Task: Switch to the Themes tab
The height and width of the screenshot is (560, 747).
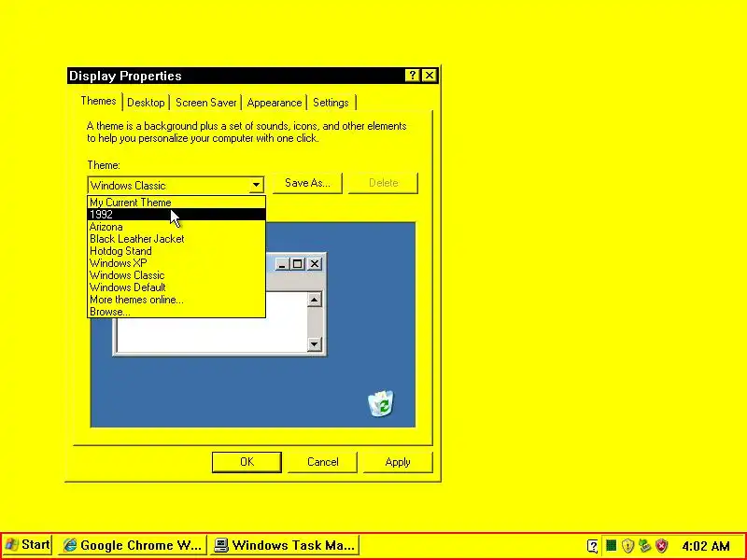Action: click(98, 101)
